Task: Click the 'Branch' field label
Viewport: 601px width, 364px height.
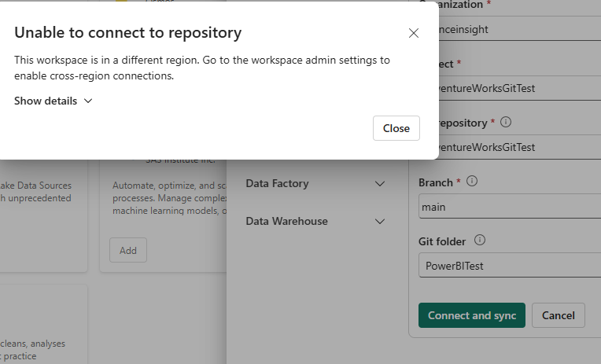Action: pyautogui.click(x=436, y=182)
